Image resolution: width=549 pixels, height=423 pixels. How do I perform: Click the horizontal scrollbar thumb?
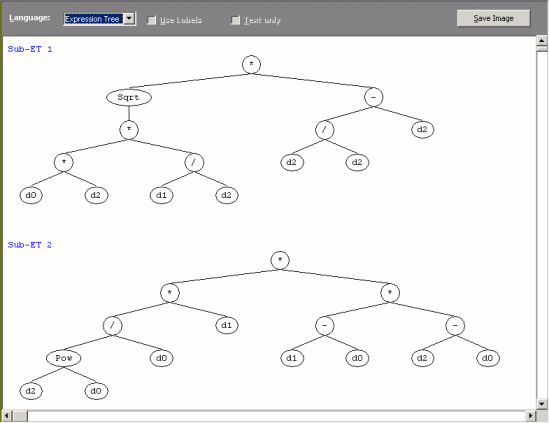20,416
